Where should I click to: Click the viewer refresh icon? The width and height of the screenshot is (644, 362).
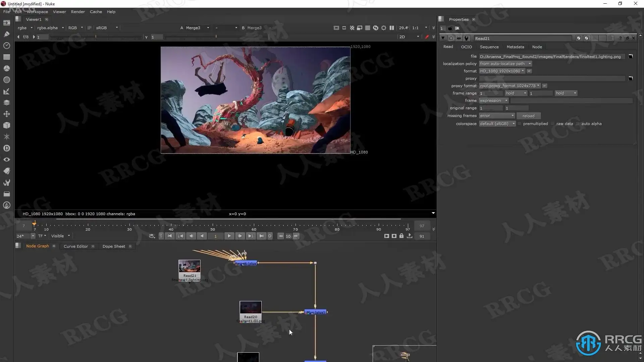click(x=375, y=28)
